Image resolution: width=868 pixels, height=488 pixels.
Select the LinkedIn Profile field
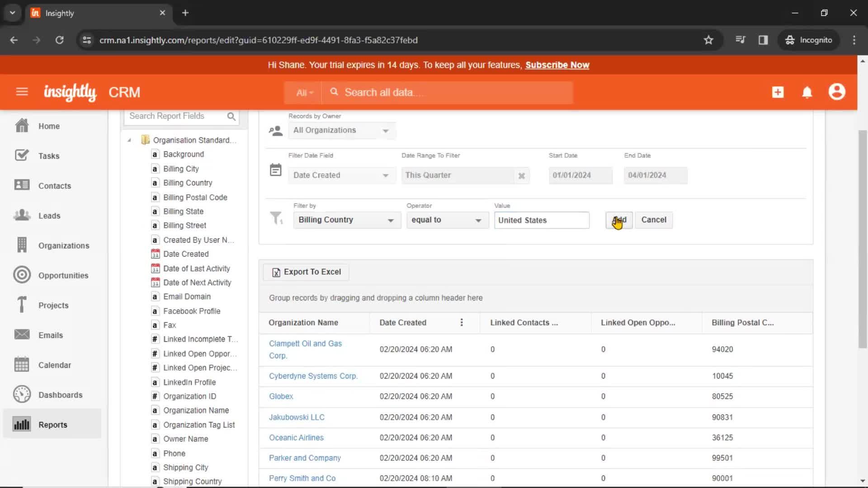189,382
